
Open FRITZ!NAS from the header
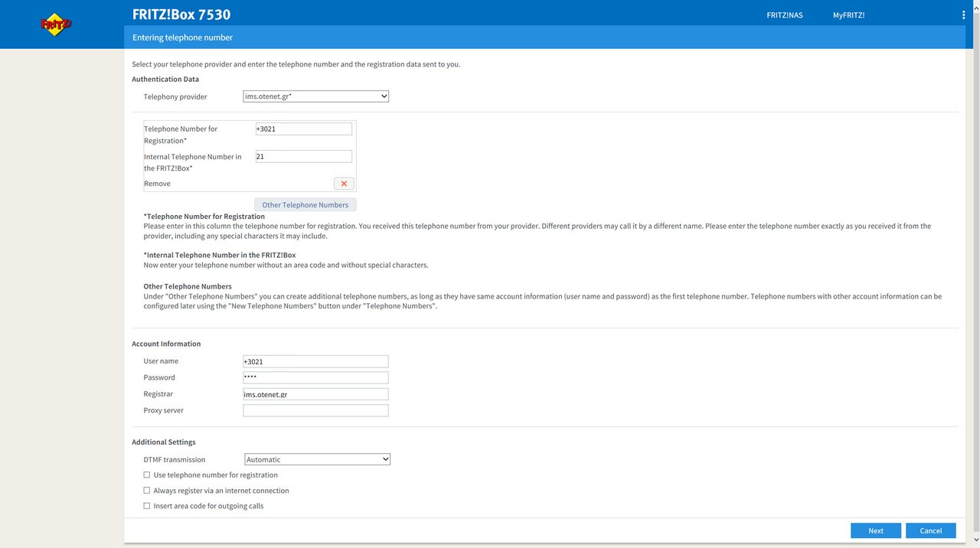pos(785,15)
